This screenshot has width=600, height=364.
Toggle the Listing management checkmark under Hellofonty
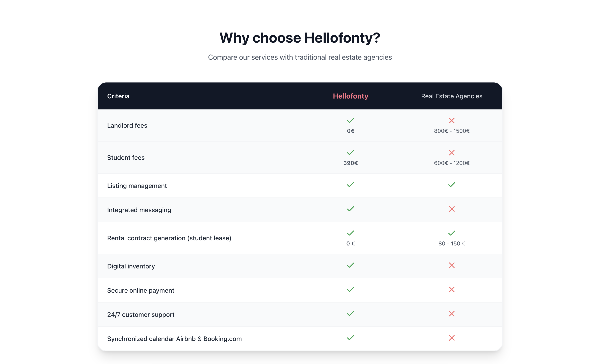(x=350, y=185)
